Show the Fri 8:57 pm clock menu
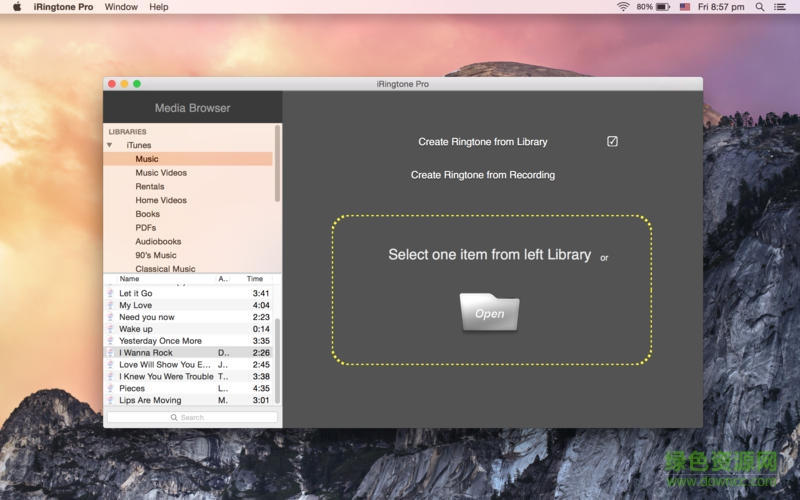 [721, 7]
